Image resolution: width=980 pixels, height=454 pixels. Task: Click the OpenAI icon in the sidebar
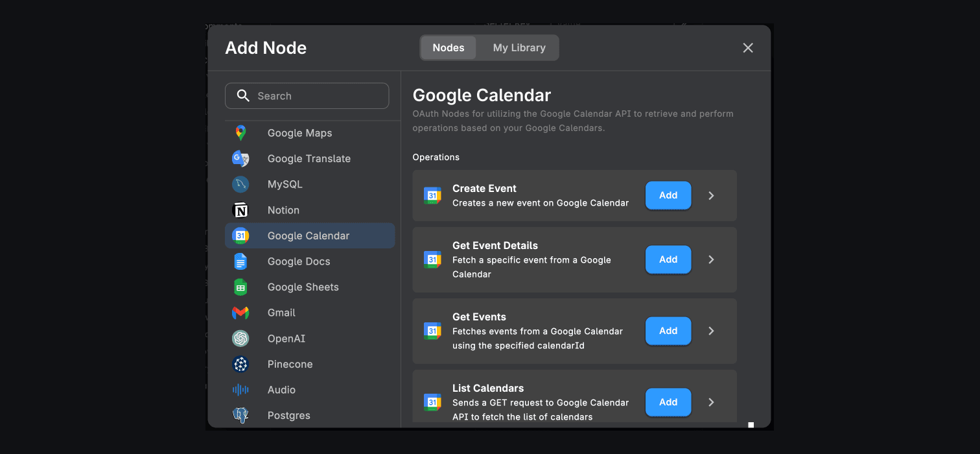[240, 338]
